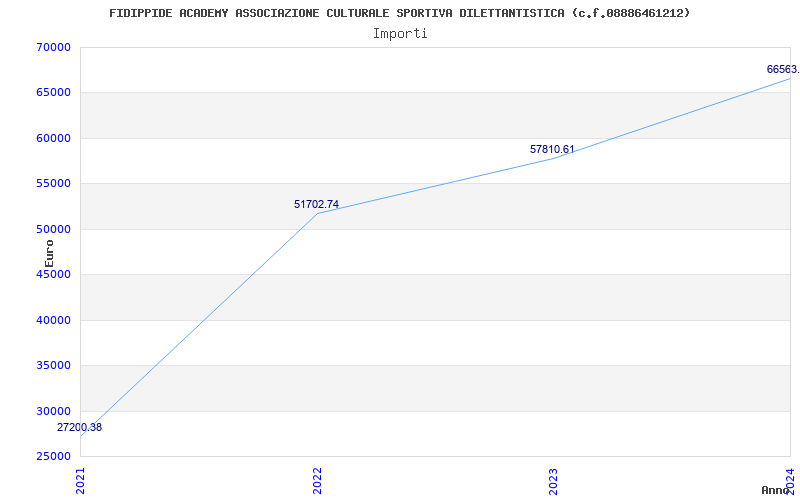Click the 66563 data label
The width and height of the screenshot is (800, 500).
point(783,69)
